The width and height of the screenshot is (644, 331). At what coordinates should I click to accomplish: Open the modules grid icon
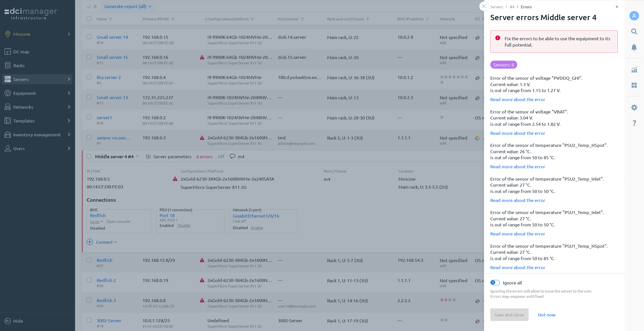(634, 85)
